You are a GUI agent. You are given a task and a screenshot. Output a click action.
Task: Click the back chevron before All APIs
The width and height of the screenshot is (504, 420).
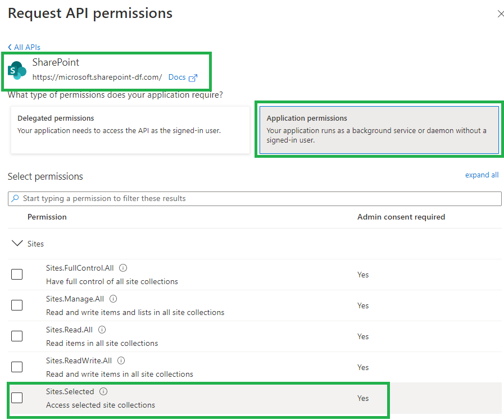point(10,47)
